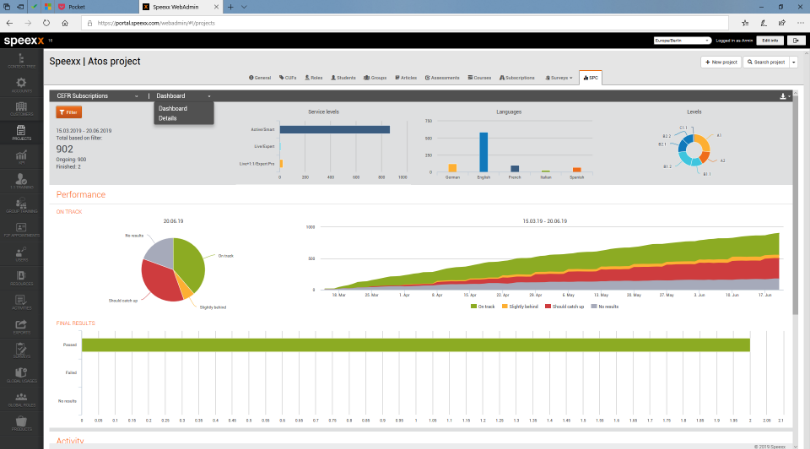Open Products at the sidebar bottom
The width and height of the screenshot is (810, 449).
[21, 423]
